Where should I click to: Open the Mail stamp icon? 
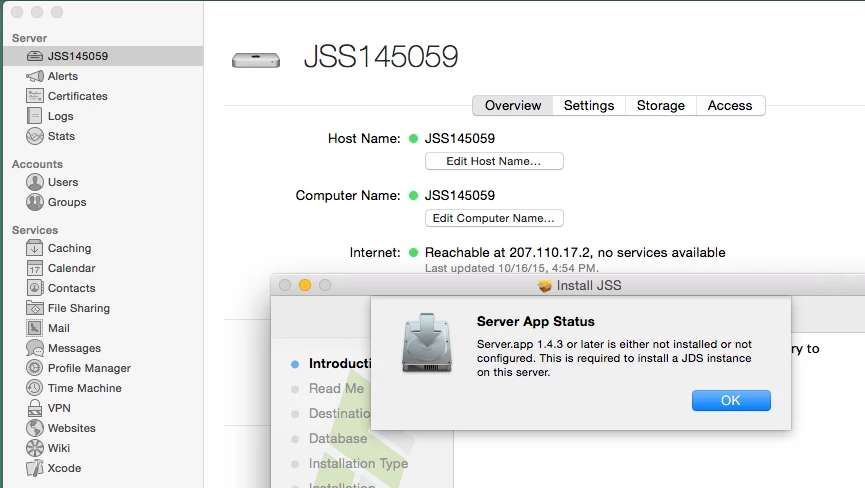[34, 328]
